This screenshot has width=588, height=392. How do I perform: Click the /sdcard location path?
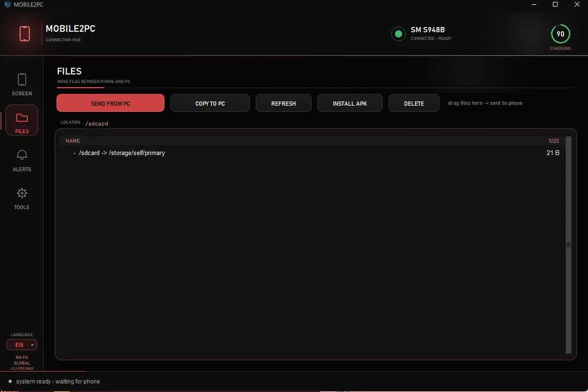click(97, 123)
